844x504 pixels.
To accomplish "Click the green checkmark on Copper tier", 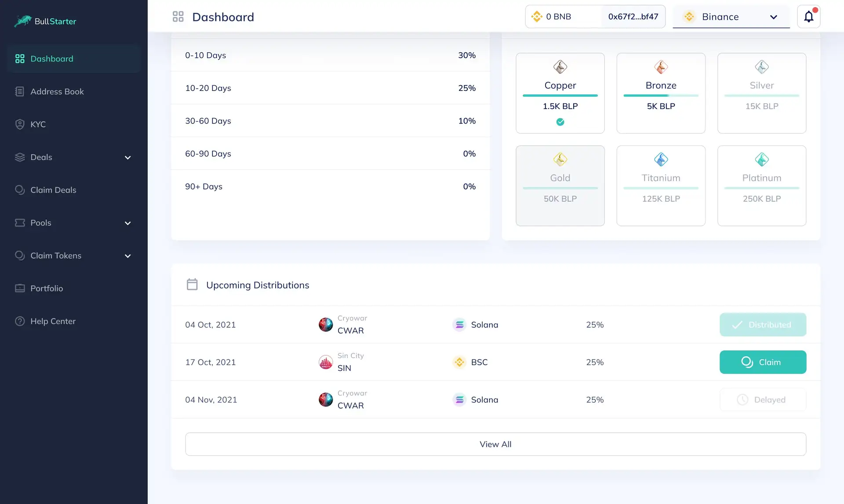I will (x=560, y=122).
